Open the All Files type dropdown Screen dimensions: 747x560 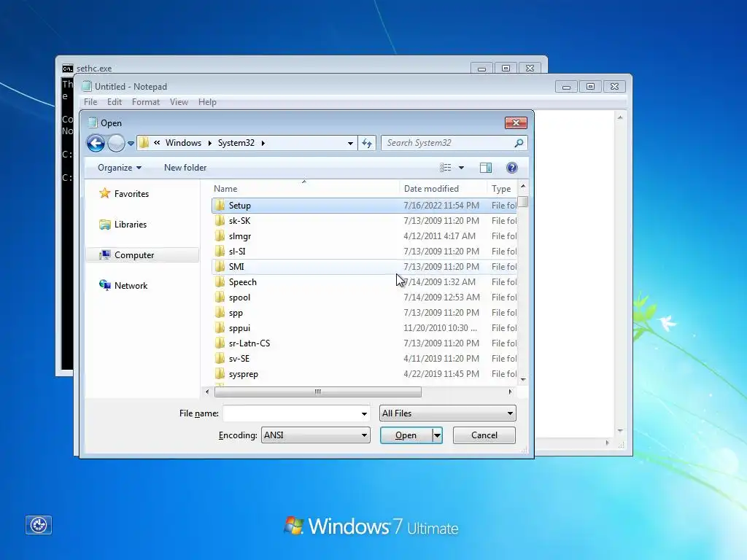click(x=448, y=413)
